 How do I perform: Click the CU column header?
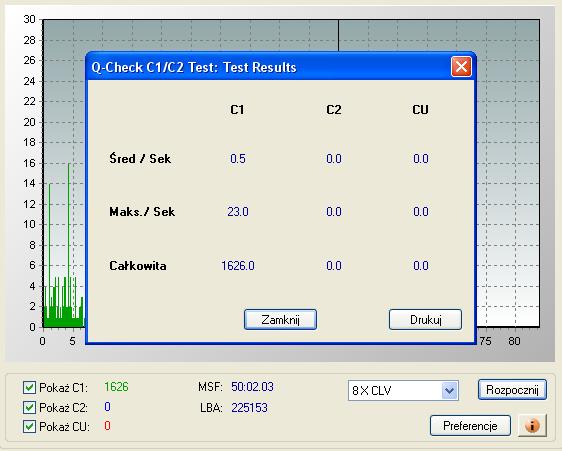[x=420, y=110]
